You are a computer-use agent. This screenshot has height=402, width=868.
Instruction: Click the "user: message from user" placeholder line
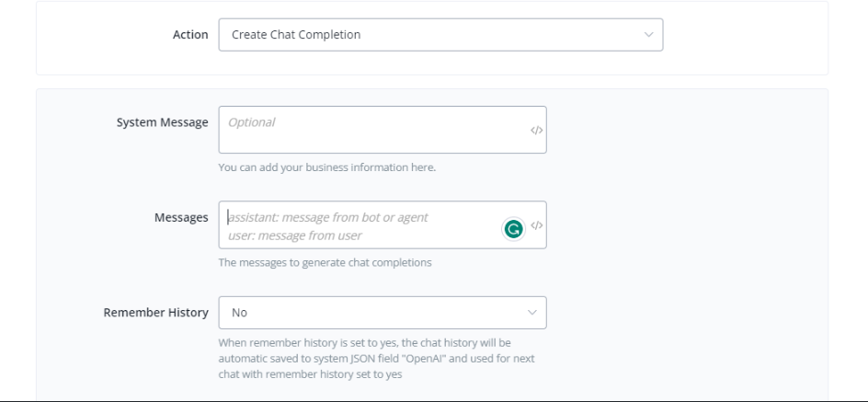(x=295, y=235)
